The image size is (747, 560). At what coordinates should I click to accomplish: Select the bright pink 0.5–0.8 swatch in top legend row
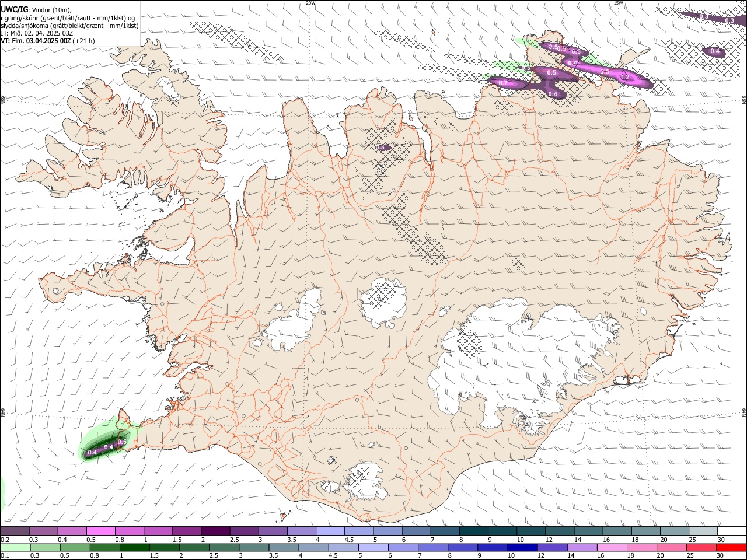100,531
